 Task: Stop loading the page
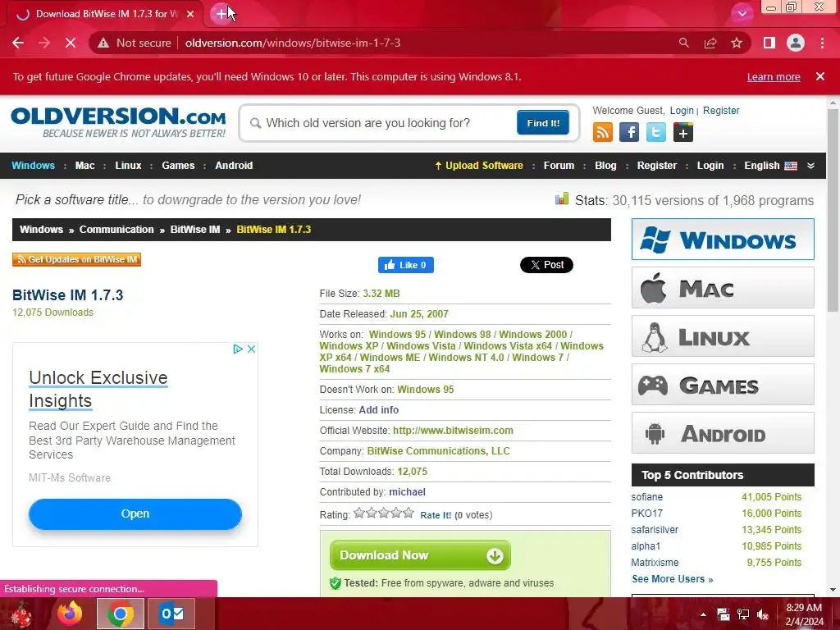pos(71,43)
